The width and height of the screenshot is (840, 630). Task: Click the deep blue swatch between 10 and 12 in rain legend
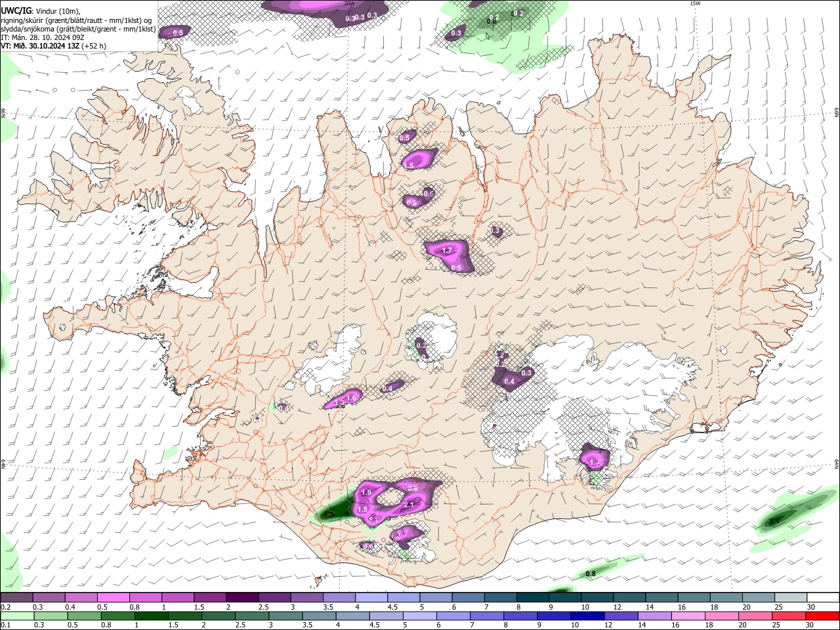pos(587,616)
